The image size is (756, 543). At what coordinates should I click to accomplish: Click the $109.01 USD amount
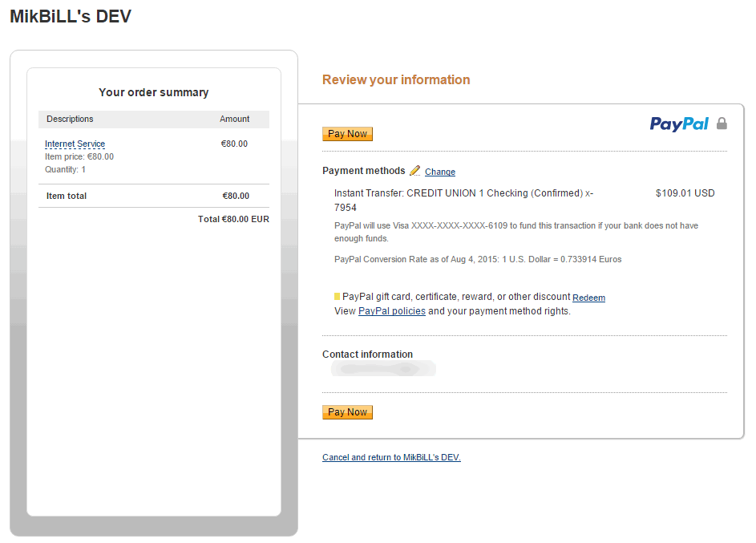tap(685, 193)
